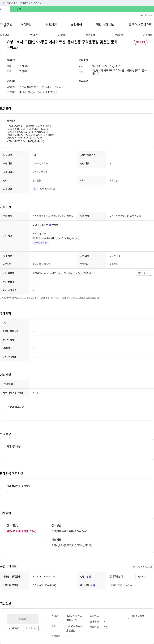Image resolution: width=154 pixels, height=644 pixels.
Task: Click the 노인 요양 복지시설 운영업 text
Action: point(74,628)
